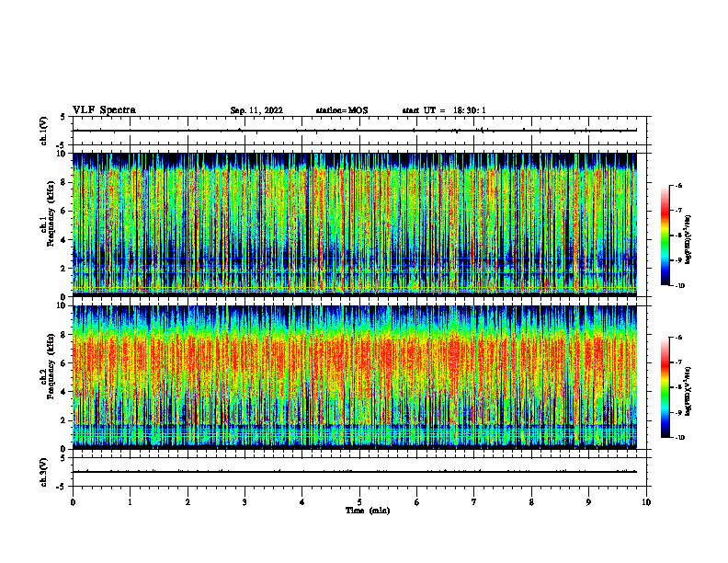Click the "5" tick on the ch.1(V) axis

point(63,117)
